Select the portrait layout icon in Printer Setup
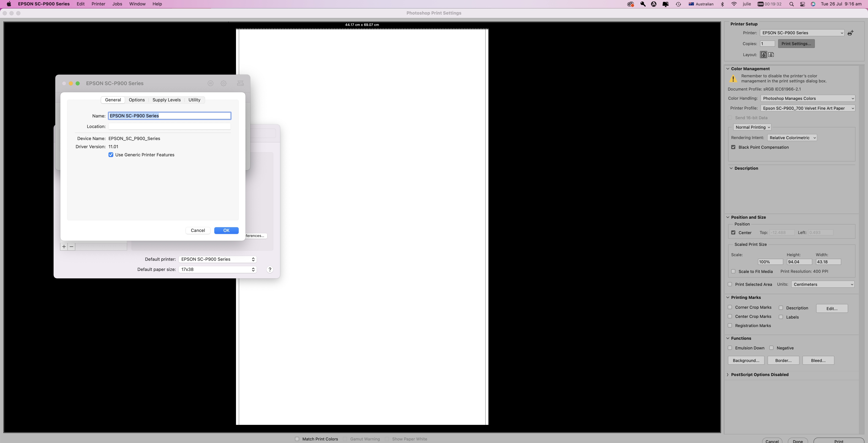Screen dimensions: 868x443 764,54
